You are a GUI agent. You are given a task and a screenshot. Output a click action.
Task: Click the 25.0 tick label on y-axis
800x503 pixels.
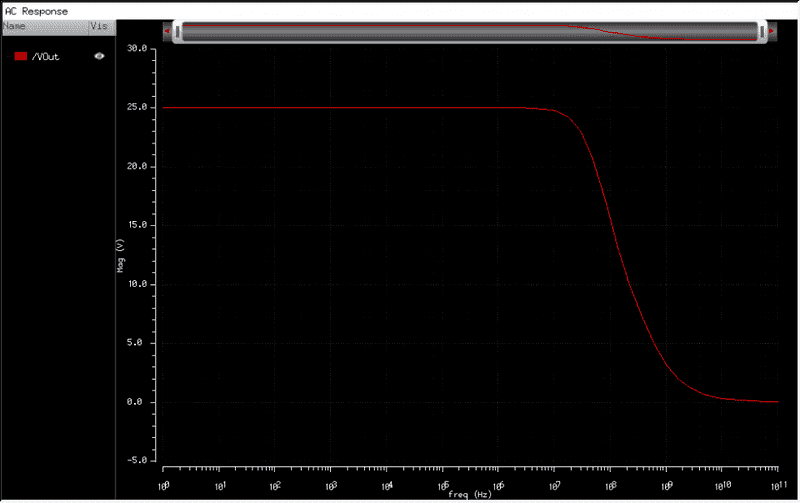[137, 107]
